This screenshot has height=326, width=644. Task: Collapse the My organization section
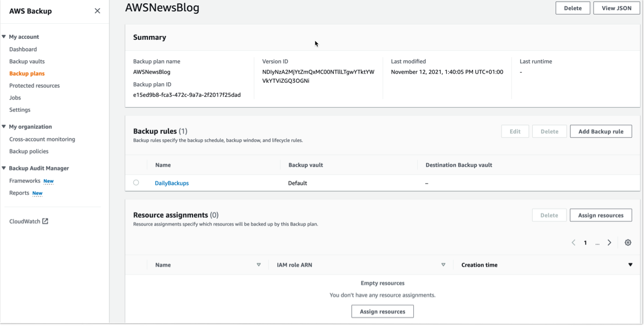5,126
